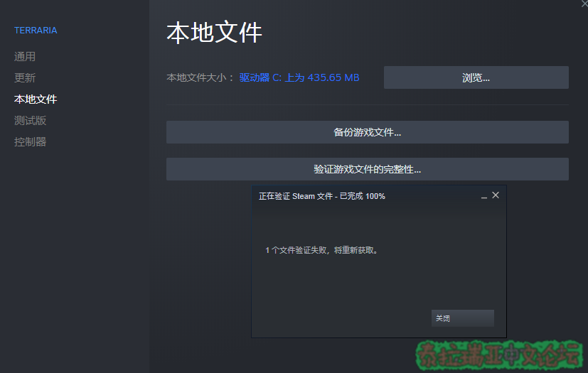This screenshot has width=588, height=373.
Task: Close the validation dialog with X icon
Action: click(496, 195)
